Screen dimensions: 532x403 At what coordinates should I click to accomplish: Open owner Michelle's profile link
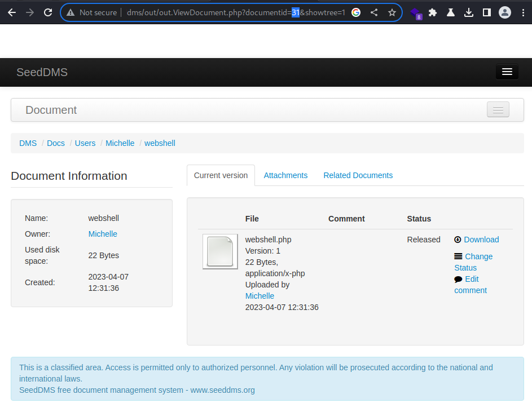pos(103,234)
